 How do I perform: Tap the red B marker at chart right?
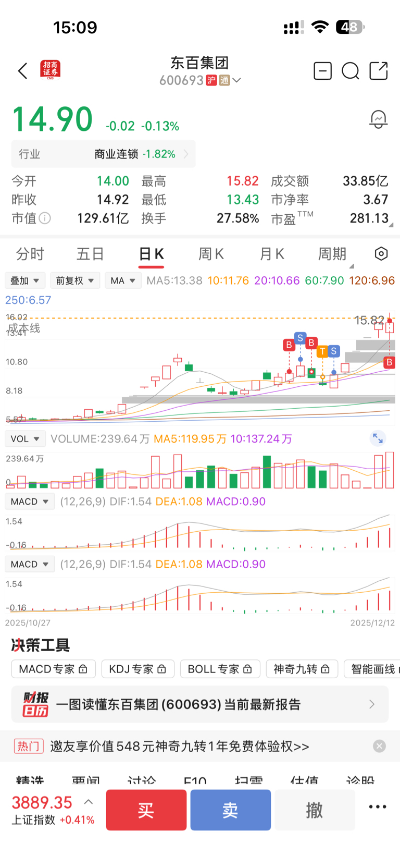(x=389, y=362)
